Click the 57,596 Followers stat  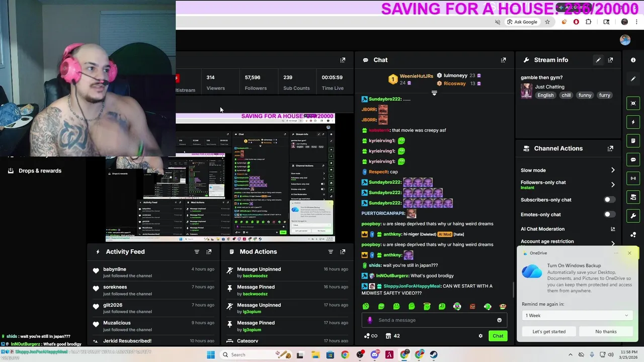point(256,82)
